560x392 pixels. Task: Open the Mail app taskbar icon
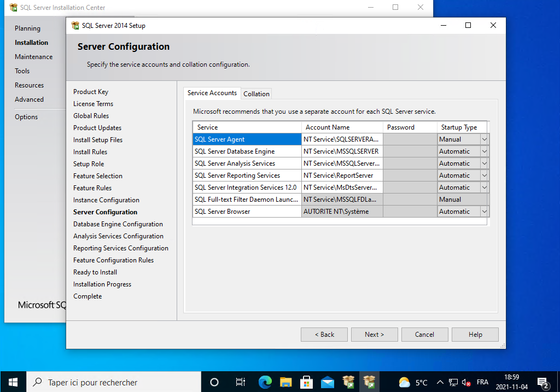(327, 382)
